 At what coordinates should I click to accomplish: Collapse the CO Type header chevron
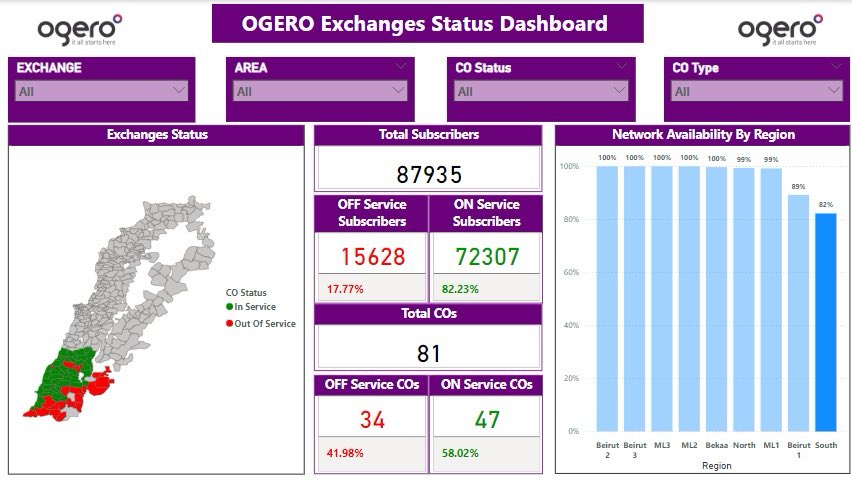[837, 66]
